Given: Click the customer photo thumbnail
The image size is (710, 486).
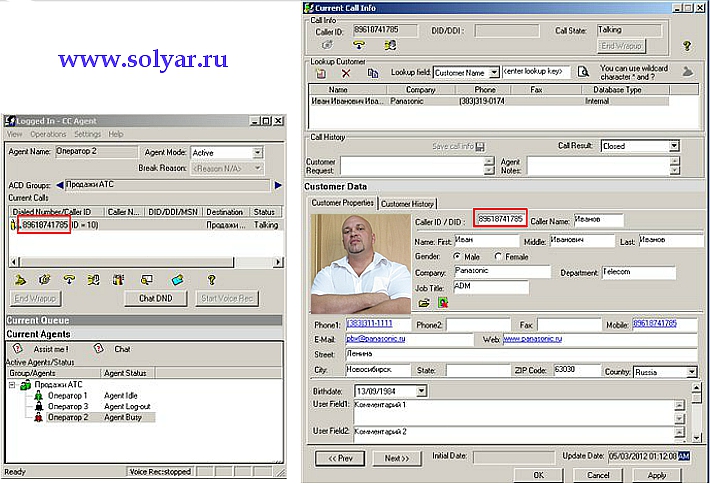Looking at the screenshot, I should click(360, 264).
